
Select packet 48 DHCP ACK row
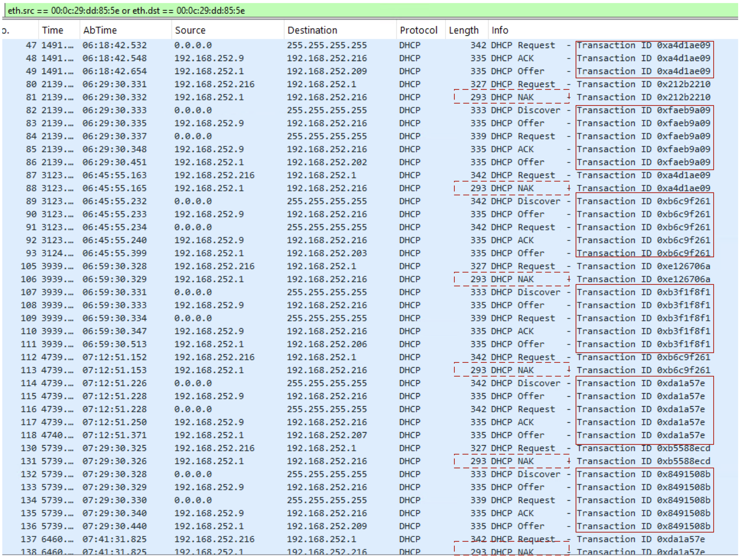(x=370, y=58)
